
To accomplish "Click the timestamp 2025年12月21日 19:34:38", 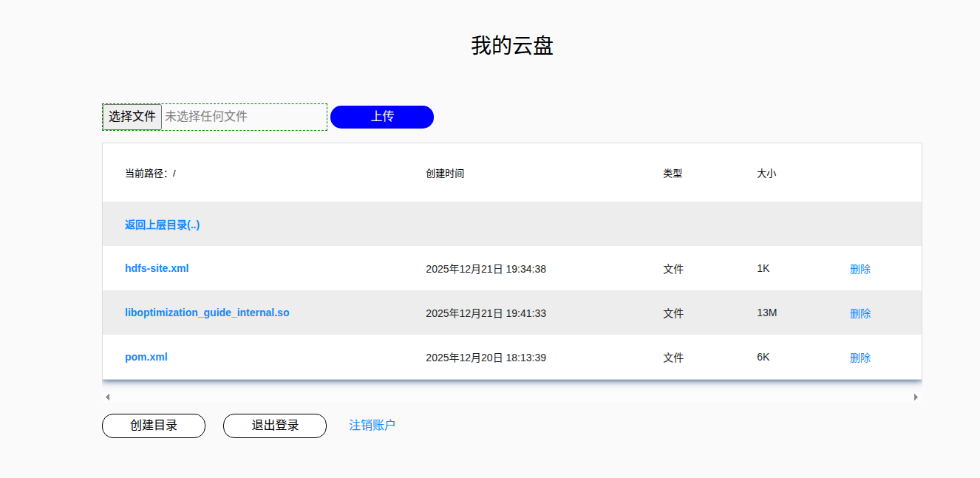I will [x=486, y=269].
